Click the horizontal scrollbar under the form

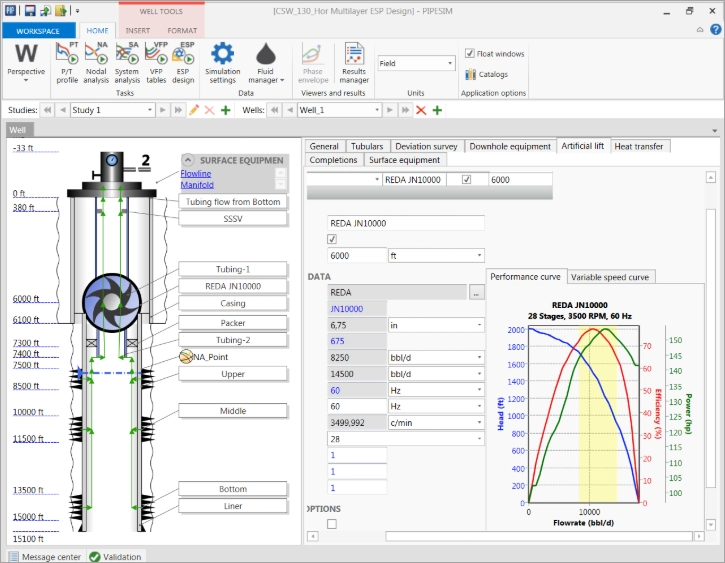tap(539, 536)
